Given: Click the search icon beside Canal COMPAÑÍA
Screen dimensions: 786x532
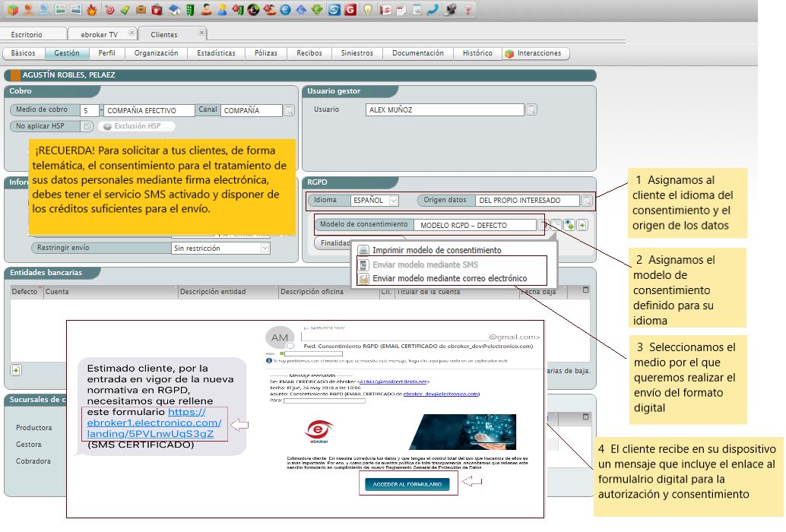Looking at the screenshot, I should 289,110.
